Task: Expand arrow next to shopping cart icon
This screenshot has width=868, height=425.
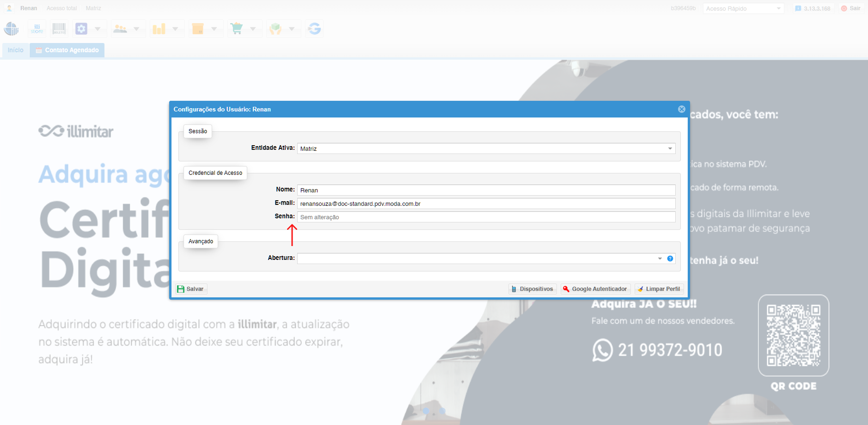Action: point(253,29)
